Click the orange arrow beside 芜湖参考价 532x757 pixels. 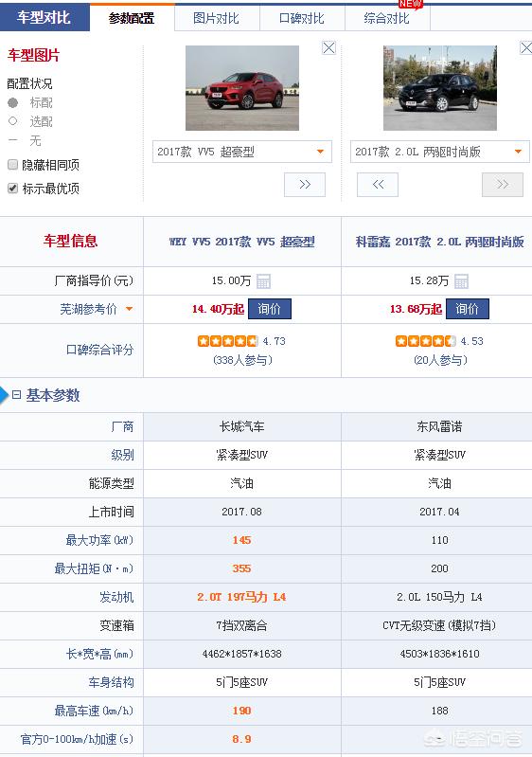pyautogui.click(x=129, y=309)
